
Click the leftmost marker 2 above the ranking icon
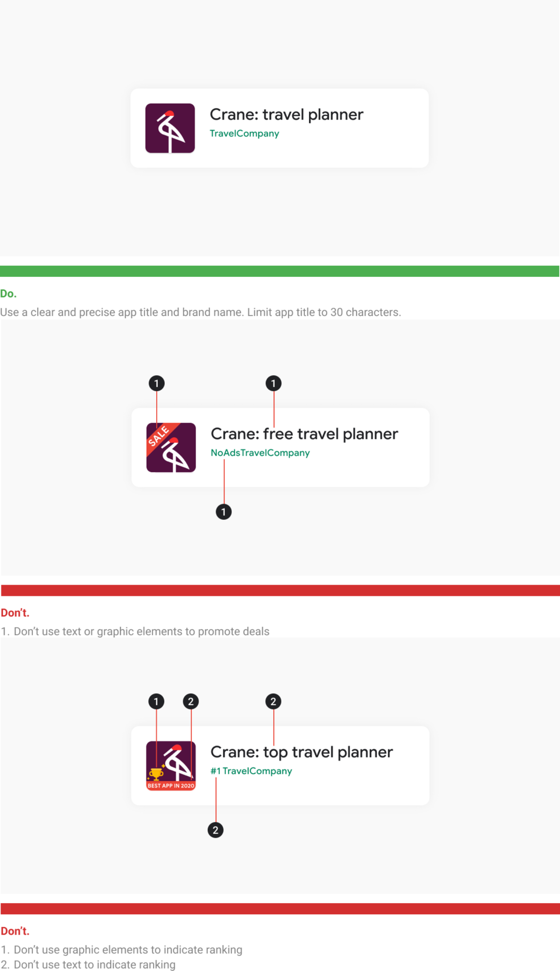[191, 701]
